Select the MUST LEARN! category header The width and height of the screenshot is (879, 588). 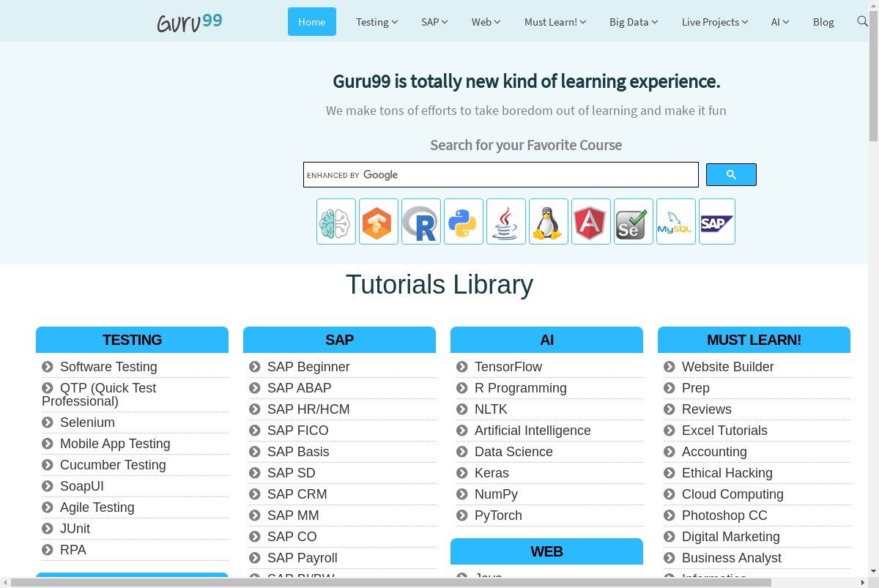(754, 340)
